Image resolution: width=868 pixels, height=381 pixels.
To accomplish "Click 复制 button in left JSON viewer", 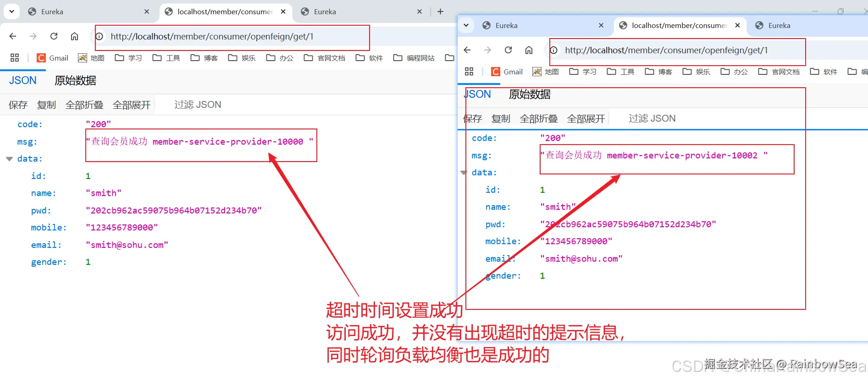I will pyautogui.click(x=46, y=105).
